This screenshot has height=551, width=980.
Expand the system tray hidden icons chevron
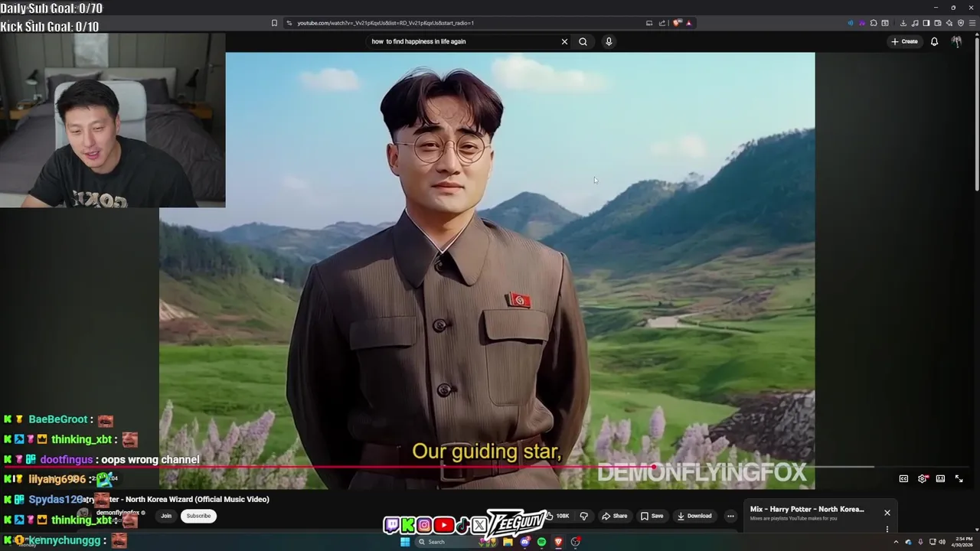tap(896, 542)
